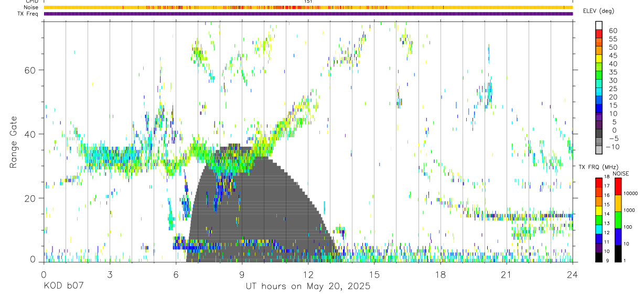Click the 'UT hours on May 20, 2025' axis title
Screen dimensions: 644x297
(308, 286)
